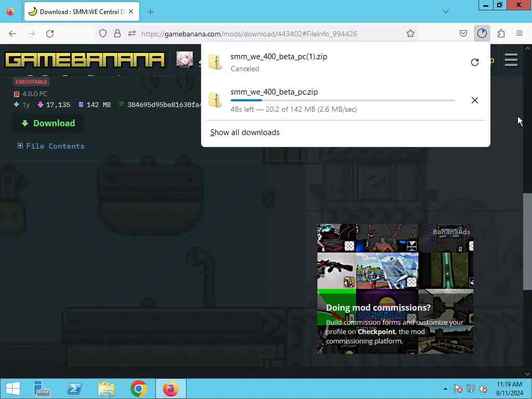Click the 142 MB file size
Viewport: 532px width, 399px height.
(98, 105)
